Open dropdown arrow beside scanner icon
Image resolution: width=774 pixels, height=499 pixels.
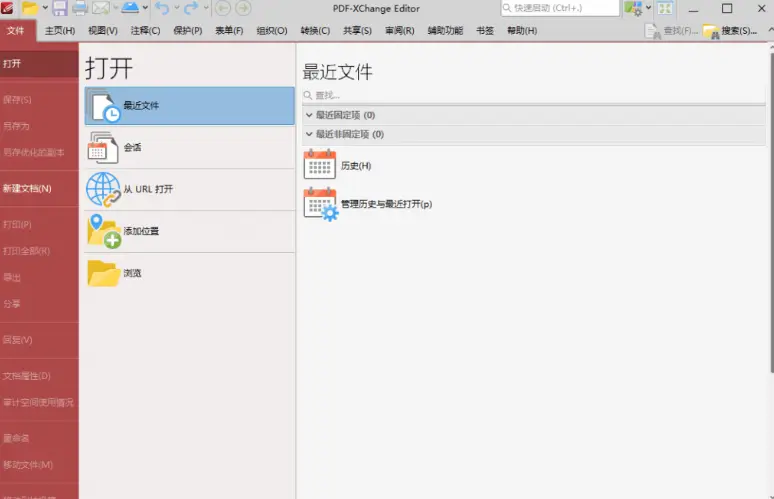pos(145,8)
